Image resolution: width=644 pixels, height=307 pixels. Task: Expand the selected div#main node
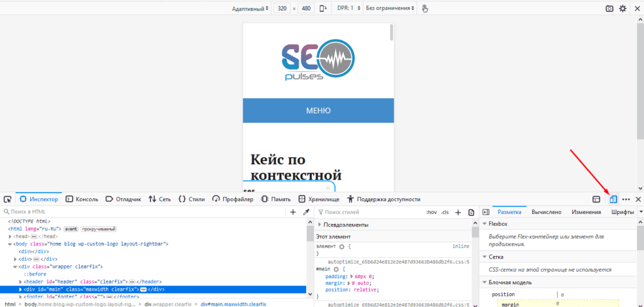[21, 289]
